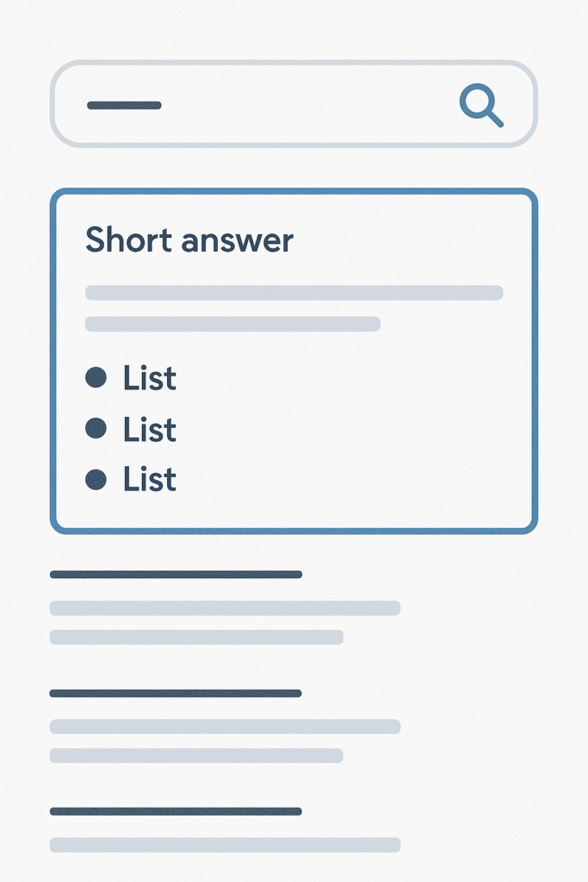Click second result's shorter gray snippet line
The image size is (588, 882).
pos(197,755)
